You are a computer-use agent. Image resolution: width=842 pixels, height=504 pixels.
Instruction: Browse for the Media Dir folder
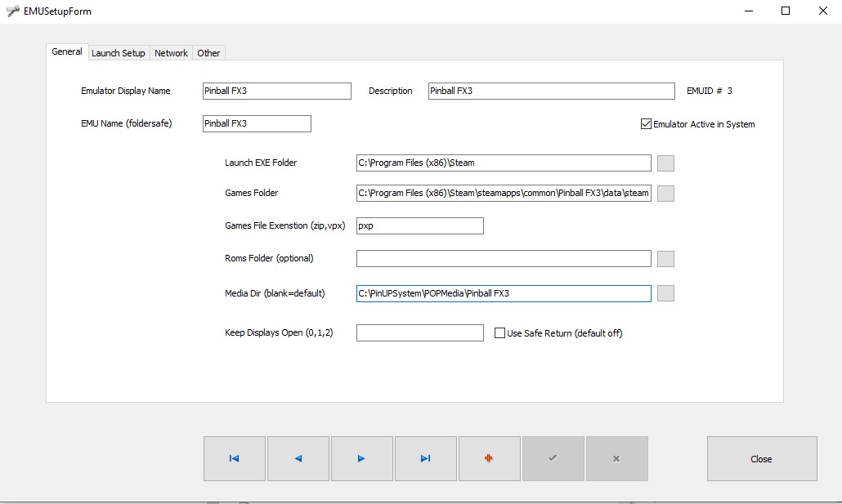tap(665, 293)
